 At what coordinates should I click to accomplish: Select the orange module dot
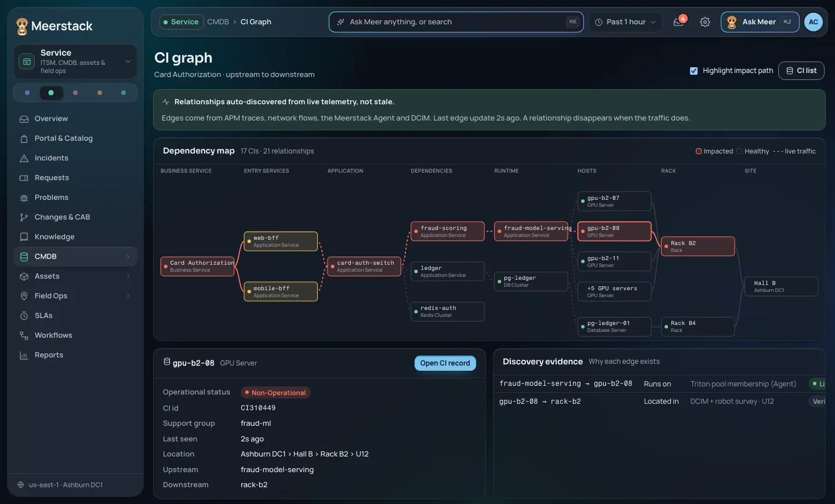tap(100, 93)
